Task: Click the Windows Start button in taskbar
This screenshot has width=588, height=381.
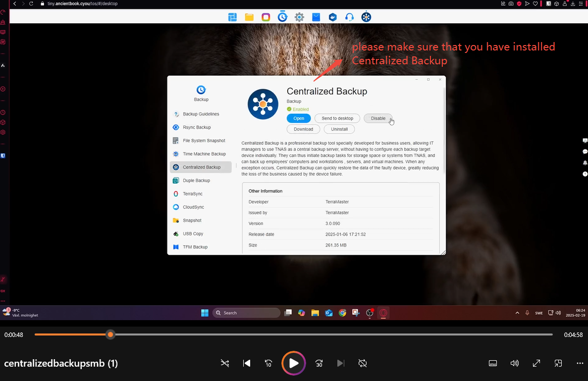Action: click(x=205, y=313)
